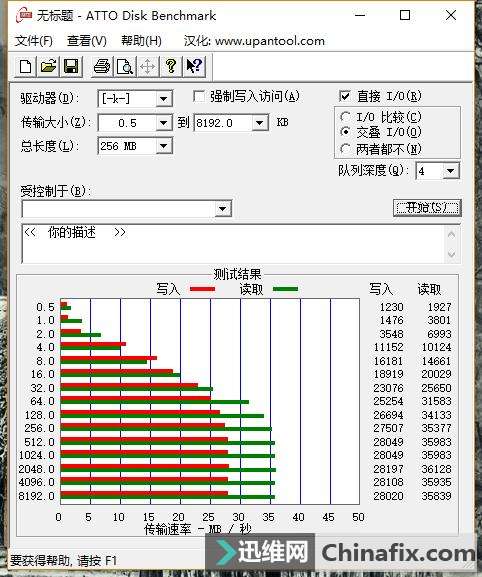Screen dimensions: 482x577
Task: Open a file with folder icon
Action: (48, 67)
